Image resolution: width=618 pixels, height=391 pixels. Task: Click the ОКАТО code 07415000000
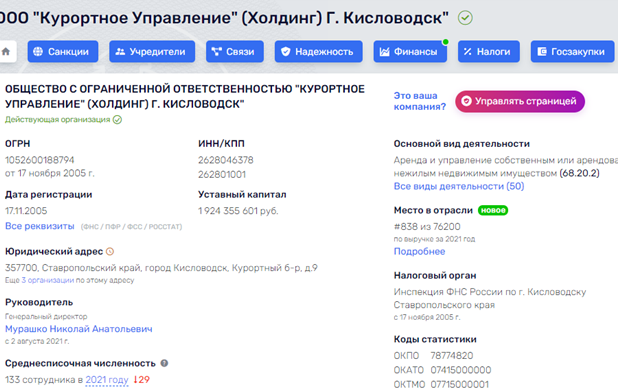[461, 370]
